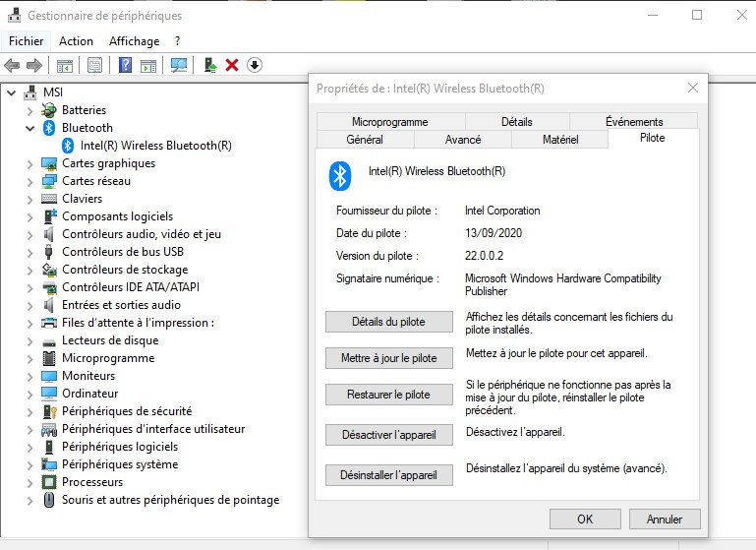Click the Processeurs chip icon
The image size is (756, 550).
click(49, 482)
